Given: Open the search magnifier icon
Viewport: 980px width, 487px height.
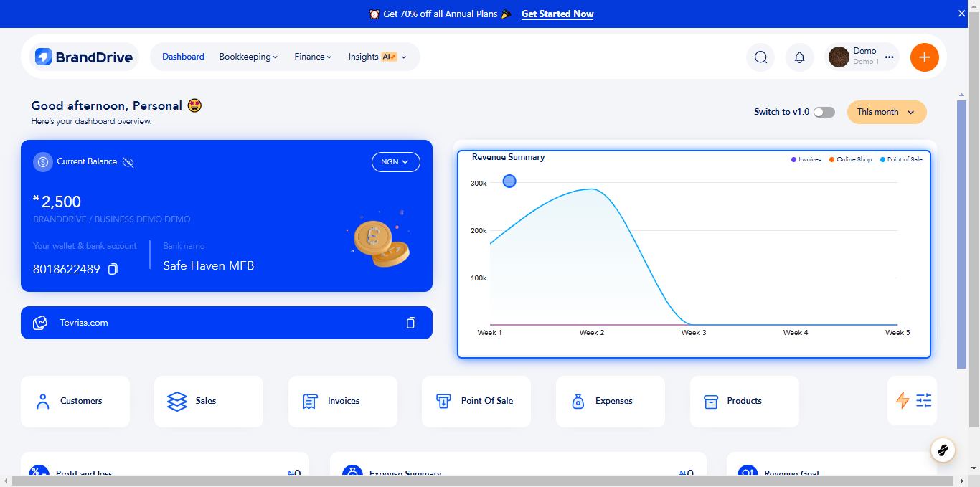Looking at the screenshot, I should pyautogui.click(x=760, y=57).
